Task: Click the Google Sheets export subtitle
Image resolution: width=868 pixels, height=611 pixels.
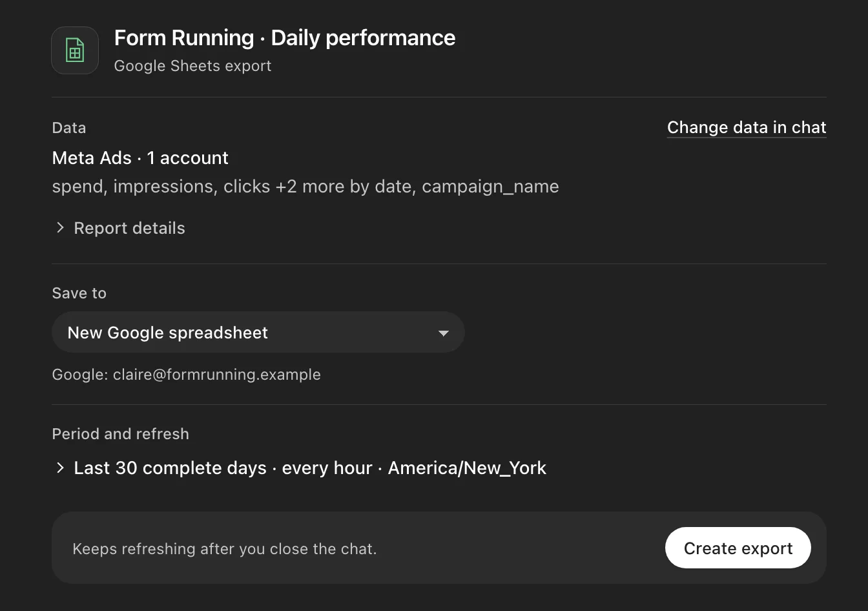Action: click(192, 66)
